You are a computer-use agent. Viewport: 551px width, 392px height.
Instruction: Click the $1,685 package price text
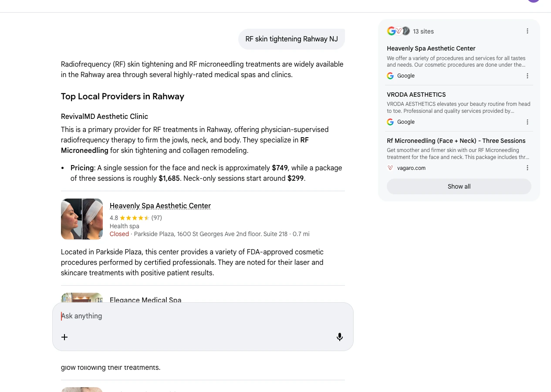click(169, 179)
